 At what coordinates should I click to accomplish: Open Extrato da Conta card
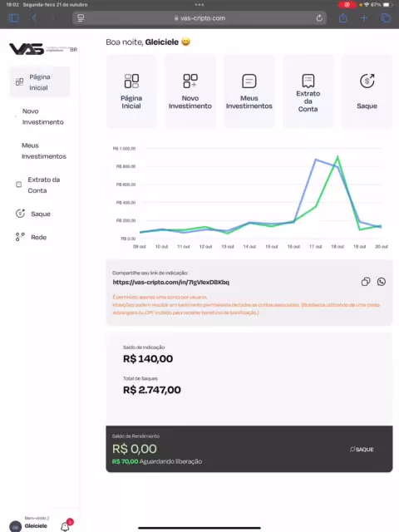click(x=308, y=91)
